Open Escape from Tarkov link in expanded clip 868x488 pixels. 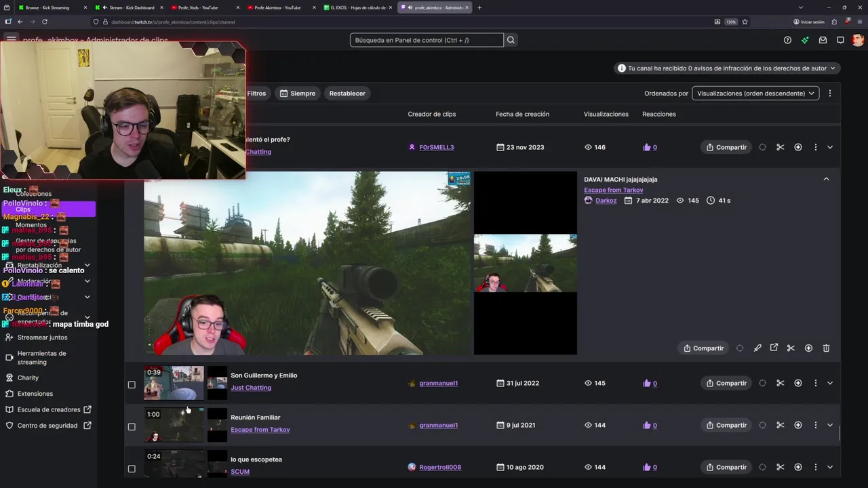click(613, 190)
